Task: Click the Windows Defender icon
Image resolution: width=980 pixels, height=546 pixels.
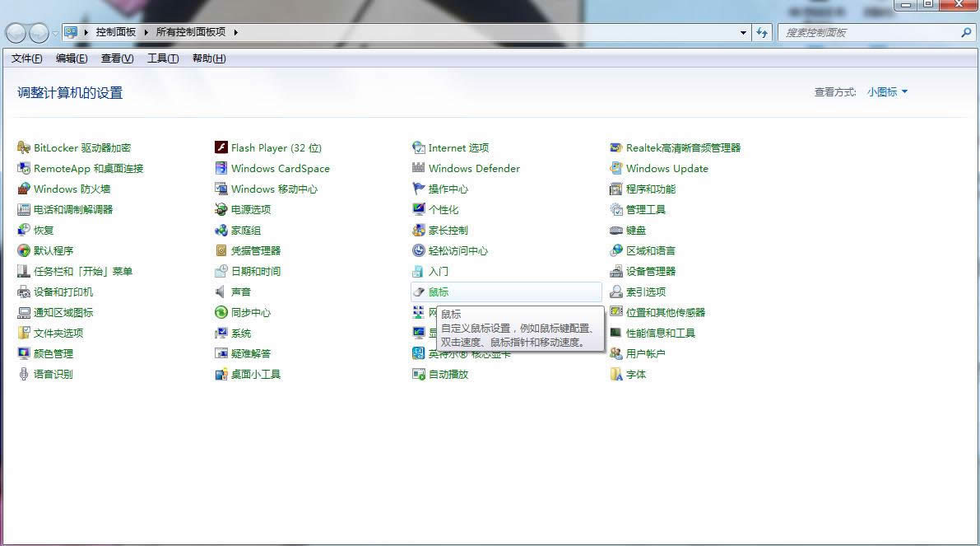Action: tap(419, 169)
